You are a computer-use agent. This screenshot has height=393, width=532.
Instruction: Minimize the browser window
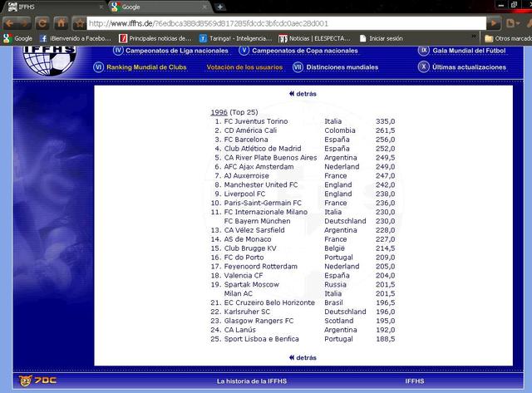click(x=500, y=5)
